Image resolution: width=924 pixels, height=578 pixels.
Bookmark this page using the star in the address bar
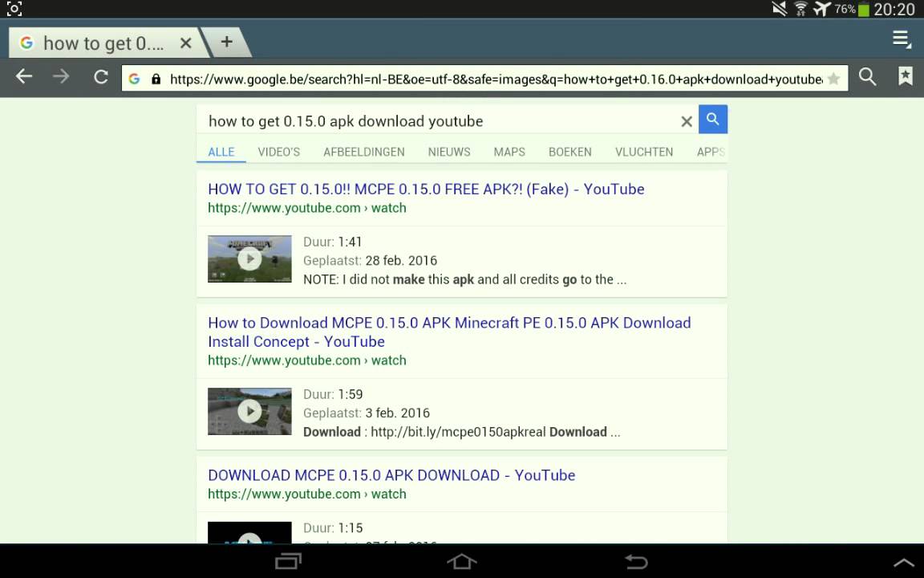(833, 79)
